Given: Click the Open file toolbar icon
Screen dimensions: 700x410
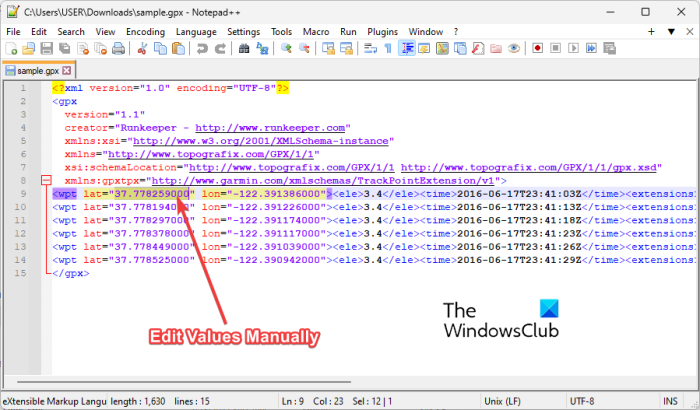Looking at the screenshot, I should tap(29, 48).
